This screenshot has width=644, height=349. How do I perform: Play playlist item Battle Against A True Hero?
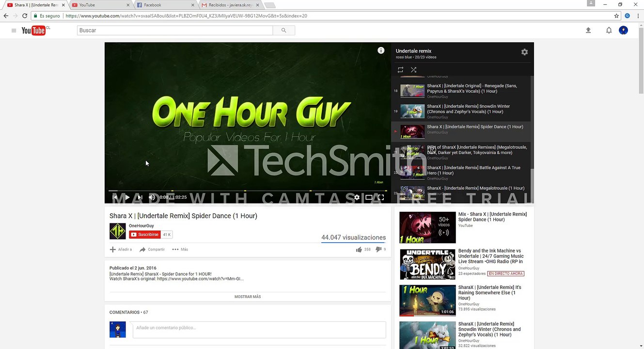tap(461, 172)
